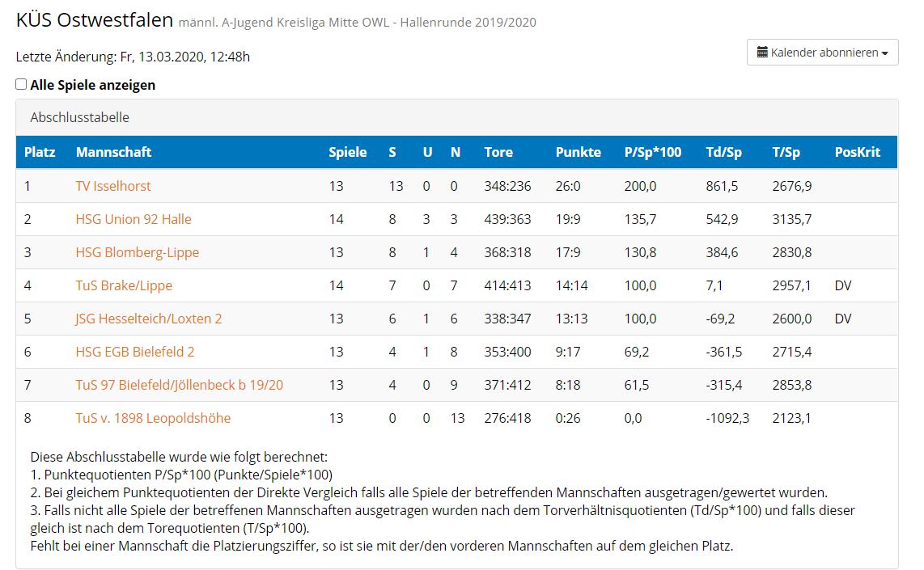
Task: Select quotient value 200,0
Action: [x=641, y=186]
